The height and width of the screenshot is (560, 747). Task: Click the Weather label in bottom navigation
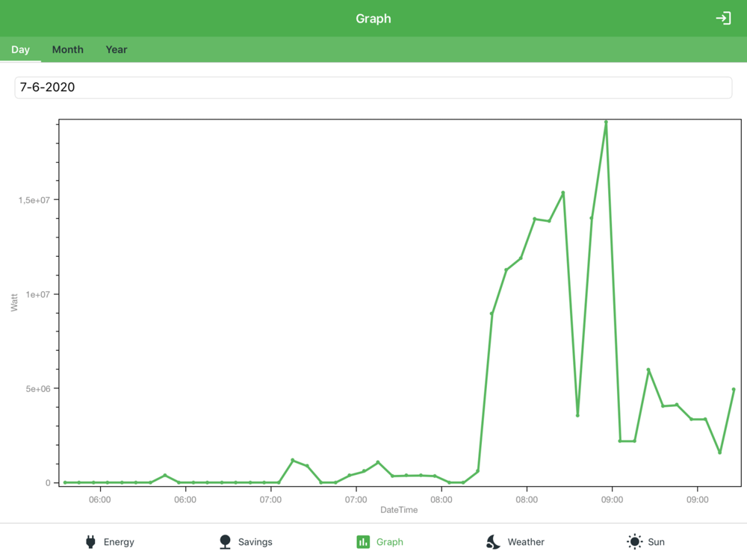point(526,542)
